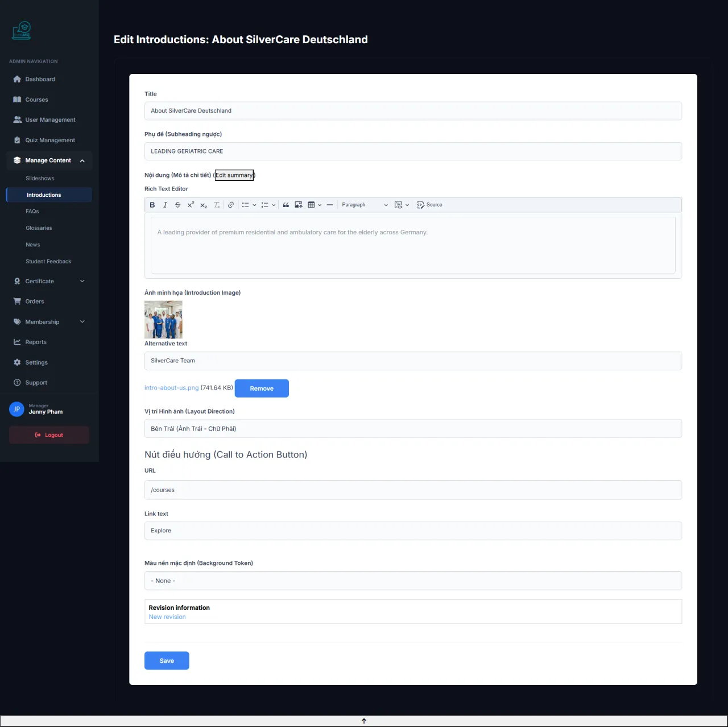Screen dimensions: 728x727
Task: Expand the Revision information section
Action: point(179,608)
